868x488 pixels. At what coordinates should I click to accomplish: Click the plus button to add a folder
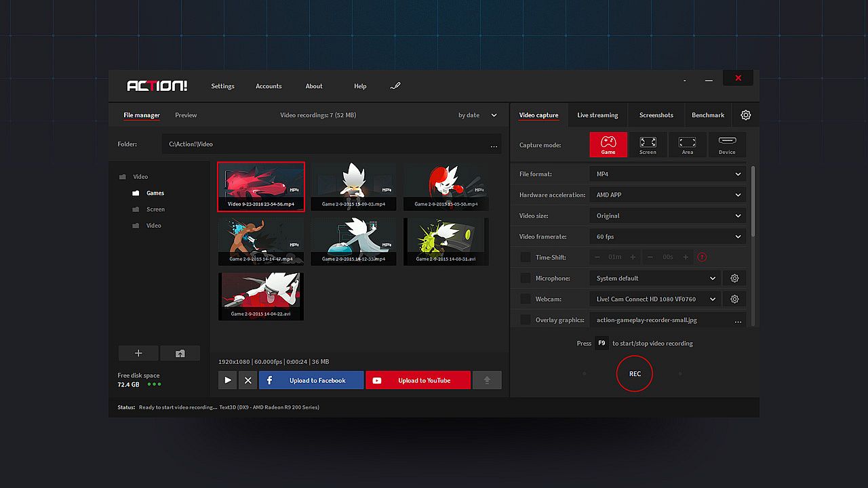138,353
